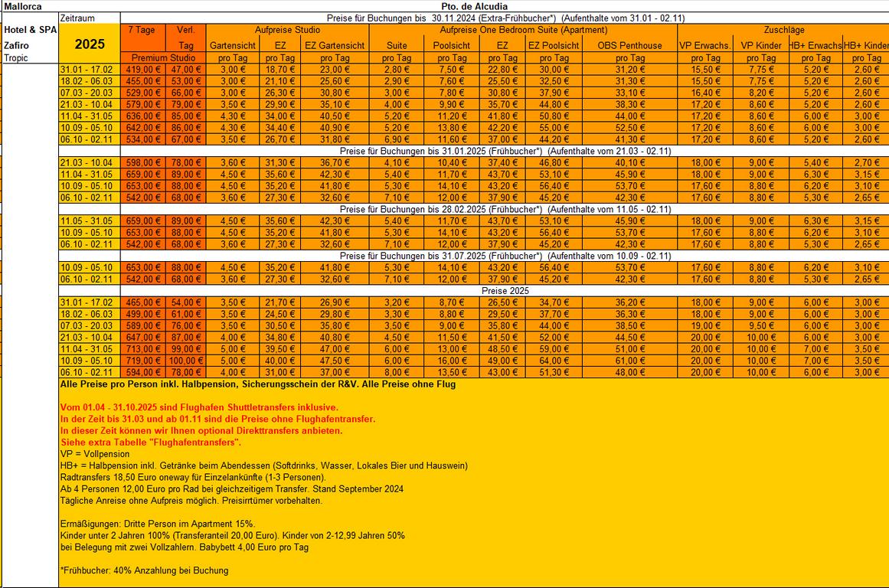Click the Zuschläge column group header
The height and width of the screenshot is (588, 889).
coord(783,30)
